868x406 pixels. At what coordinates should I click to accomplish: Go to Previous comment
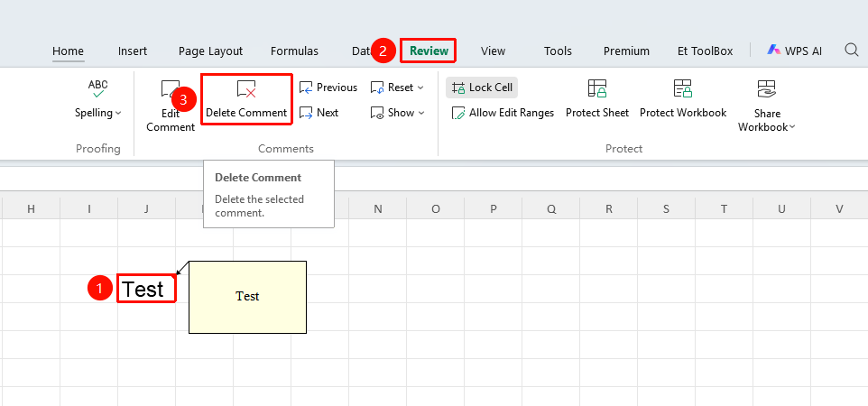(328, 88)
